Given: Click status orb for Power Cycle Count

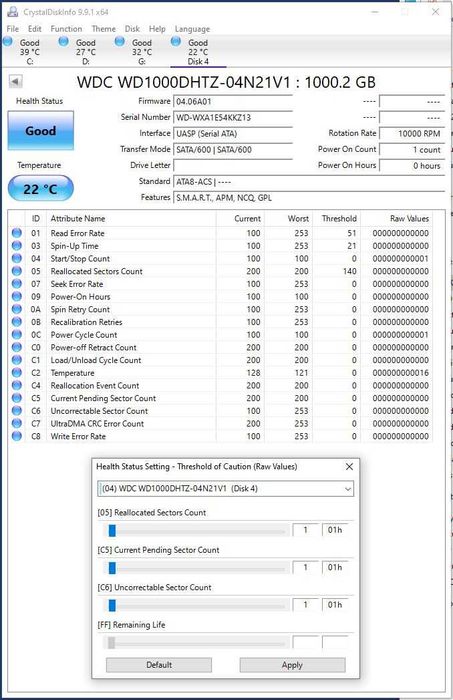Looking at the screenshot, I should click(17, 334).
